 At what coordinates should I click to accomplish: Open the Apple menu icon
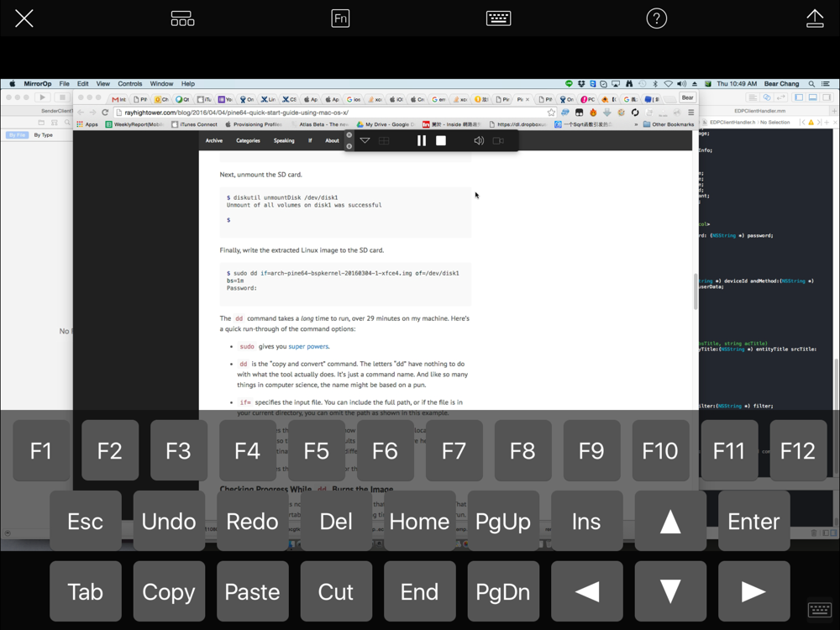pyautogui.click(x=12, y=83)
